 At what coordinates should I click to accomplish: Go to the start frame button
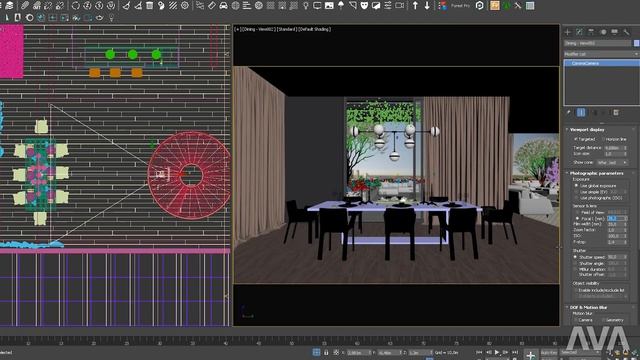coord(479,352)
